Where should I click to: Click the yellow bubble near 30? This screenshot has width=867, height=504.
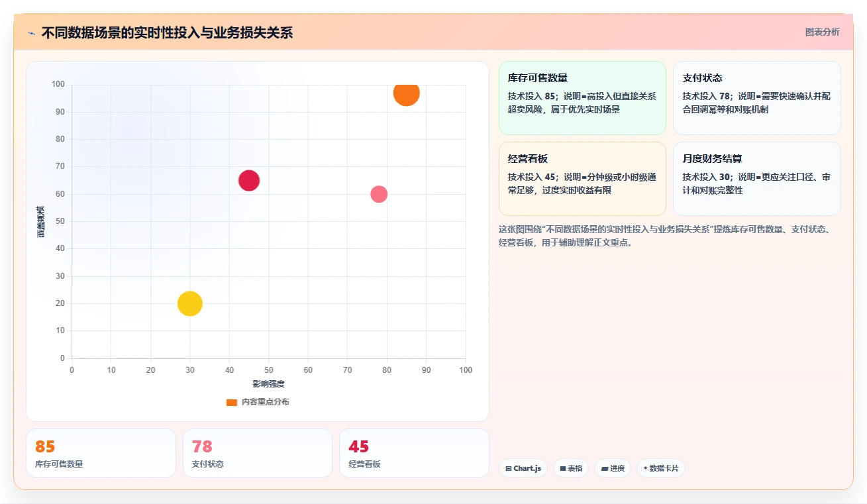pyautogui.click(x=190, y=303)
